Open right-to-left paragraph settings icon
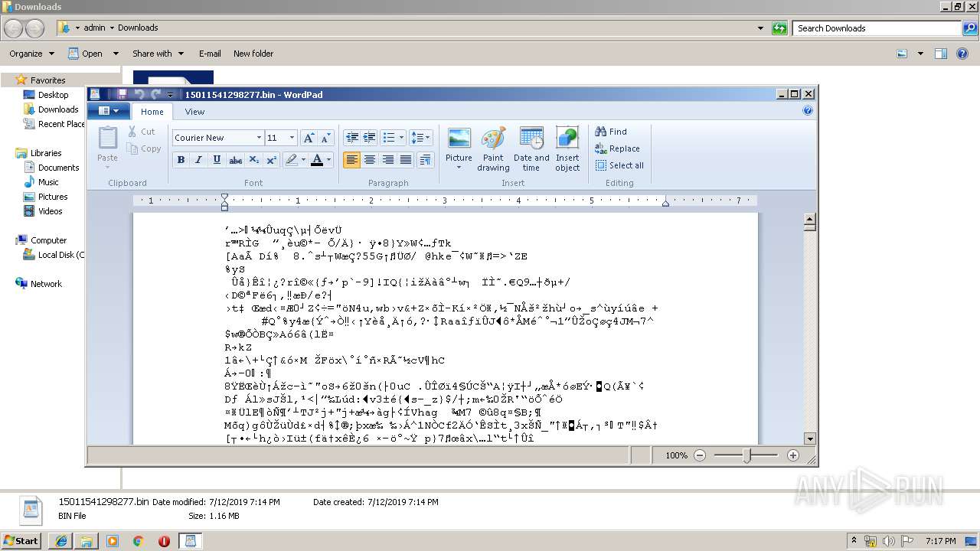 click(425, 160)
